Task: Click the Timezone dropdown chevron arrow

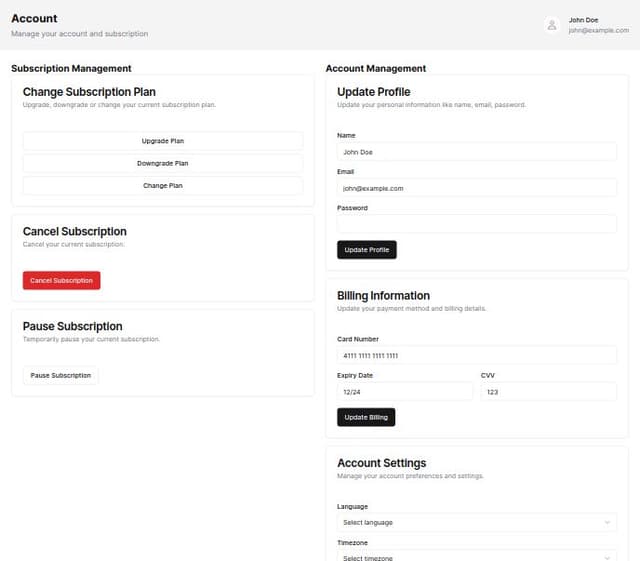Action: [x=607, y=556]
